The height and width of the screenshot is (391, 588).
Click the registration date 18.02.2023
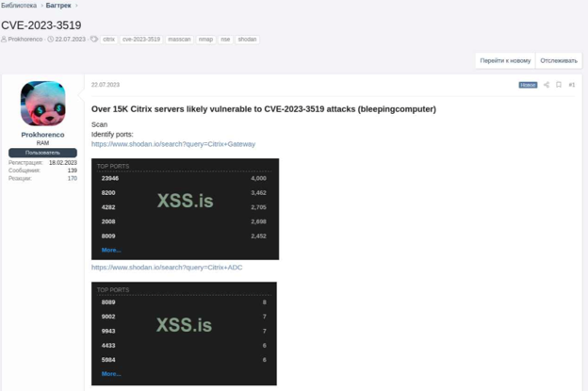coord(63,163)
